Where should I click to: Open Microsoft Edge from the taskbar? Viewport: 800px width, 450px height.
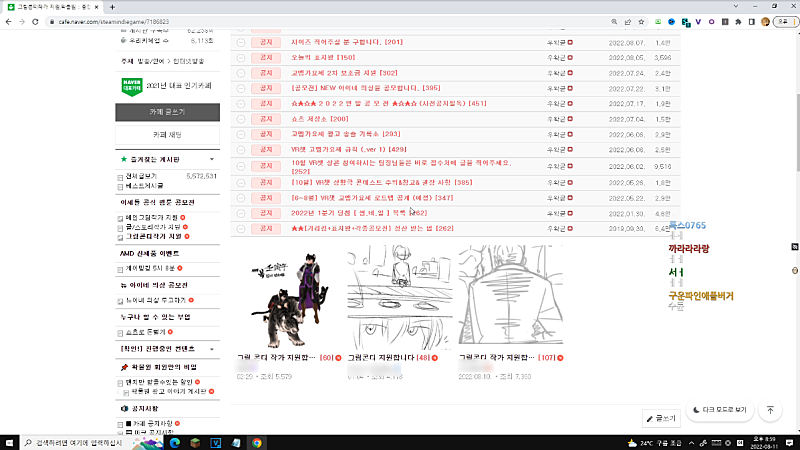172,441
